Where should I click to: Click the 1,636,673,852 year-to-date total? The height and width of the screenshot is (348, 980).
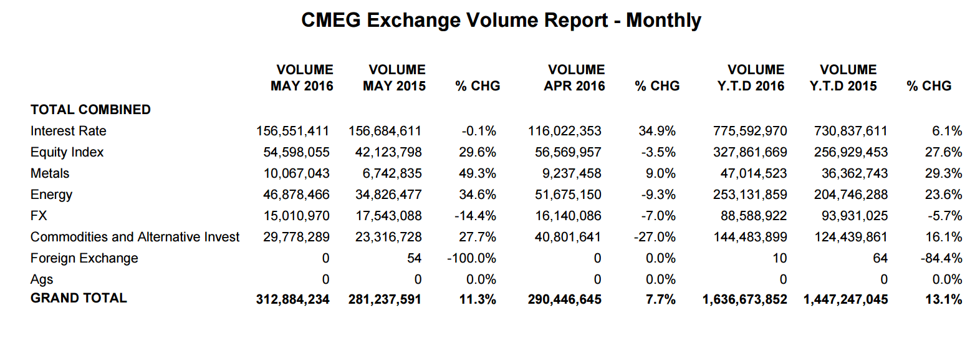(x=744, y=299)
